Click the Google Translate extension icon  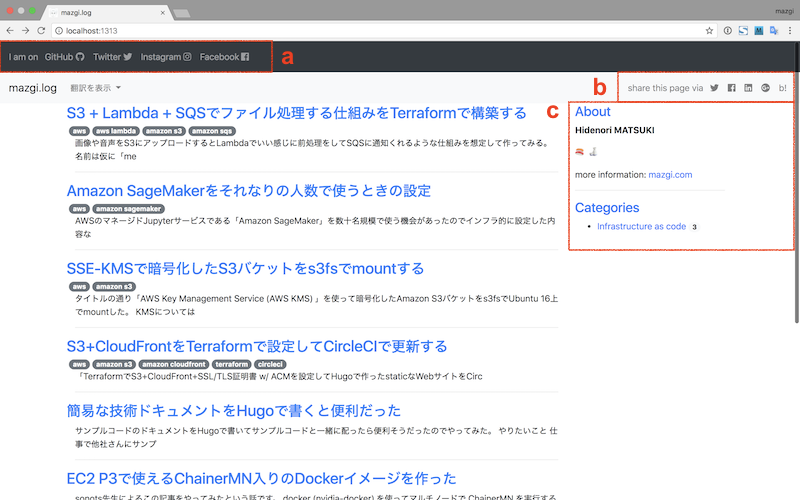point(774,31)
